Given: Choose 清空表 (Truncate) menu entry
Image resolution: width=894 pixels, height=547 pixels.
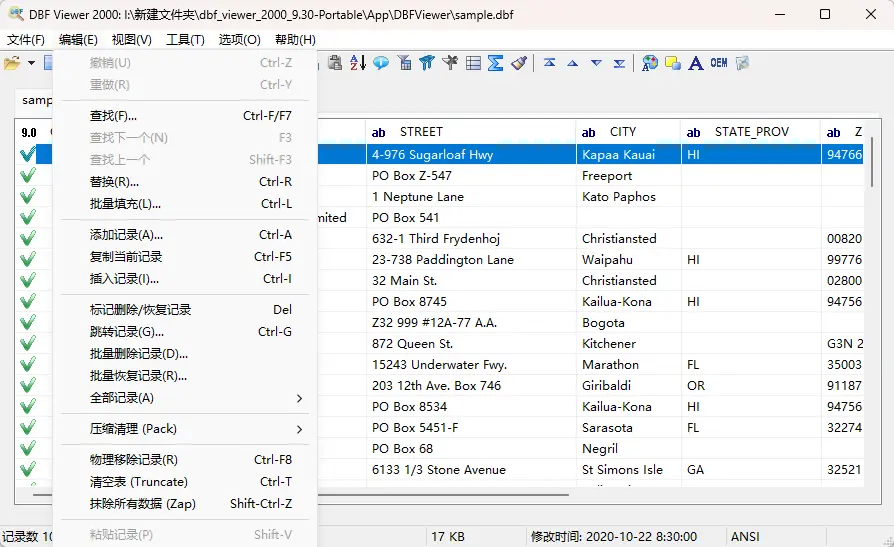Looking at the screenshot, I should 185,481.
